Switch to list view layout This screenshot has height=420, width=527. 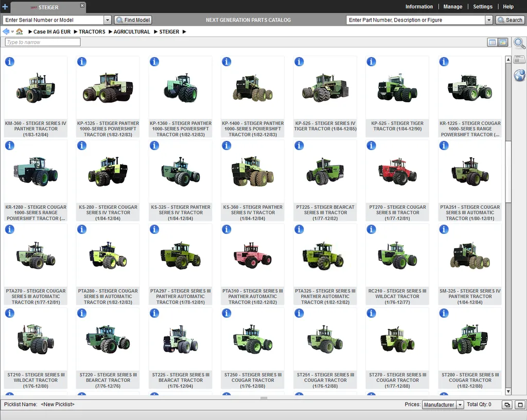493,42
